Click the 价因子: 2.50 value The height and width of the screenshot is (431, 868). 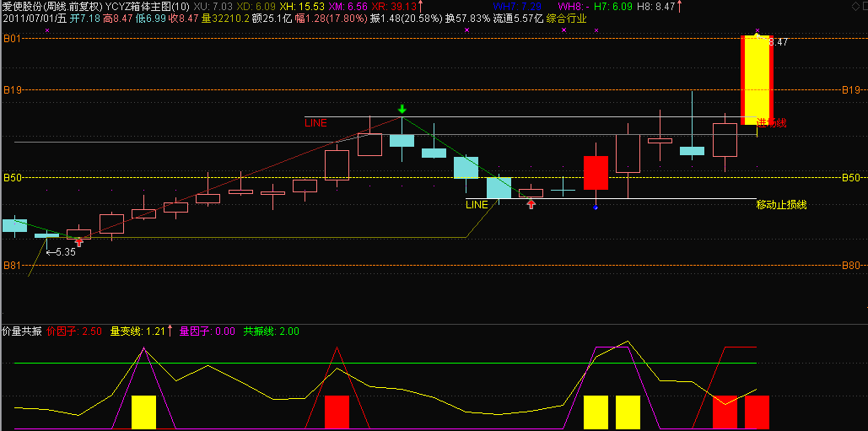(x=74, y=331)
